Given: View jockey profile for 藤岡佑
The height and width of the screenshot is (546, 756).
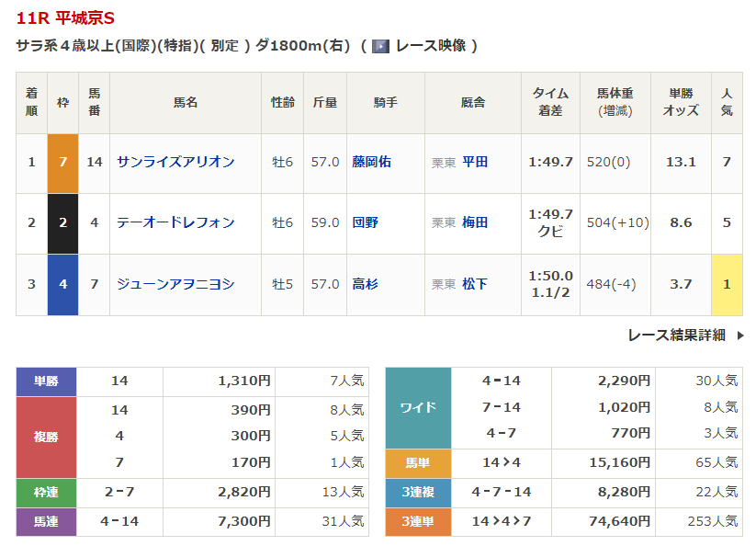Looking at the screenshot, I should coord(371,162).
